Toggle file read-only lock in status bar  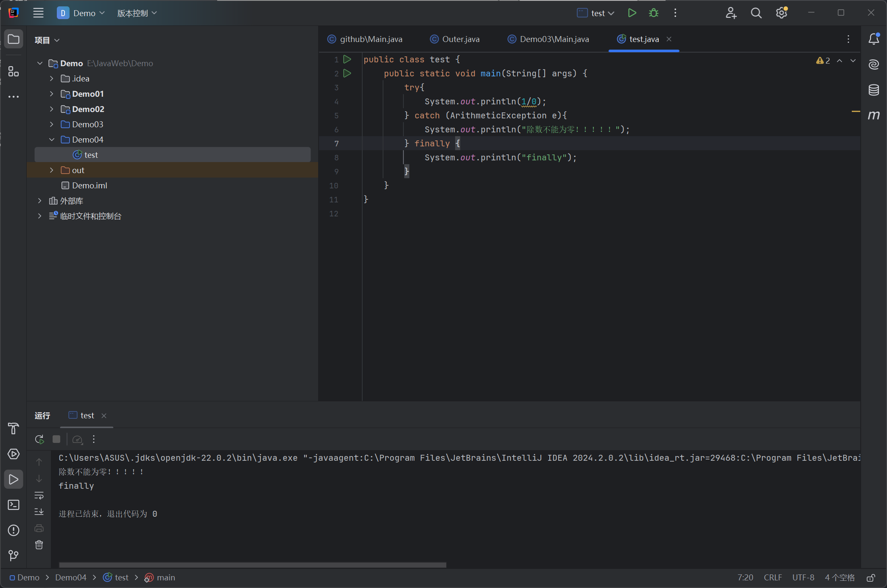click(x=871, y=578)
